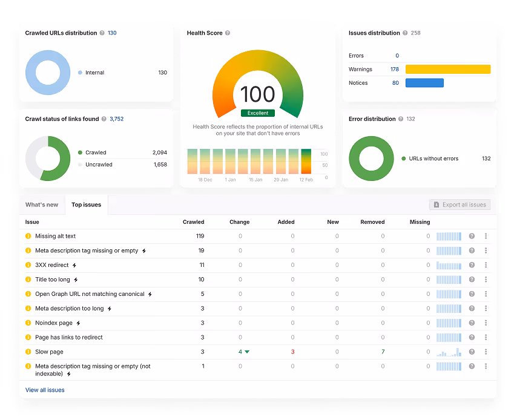Open three-dot menu for Title too long

[486, 280]
